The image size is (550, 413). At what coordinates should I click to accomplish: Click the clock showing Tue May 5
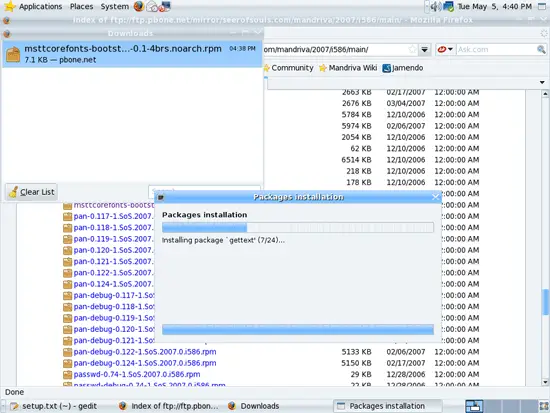495,6
